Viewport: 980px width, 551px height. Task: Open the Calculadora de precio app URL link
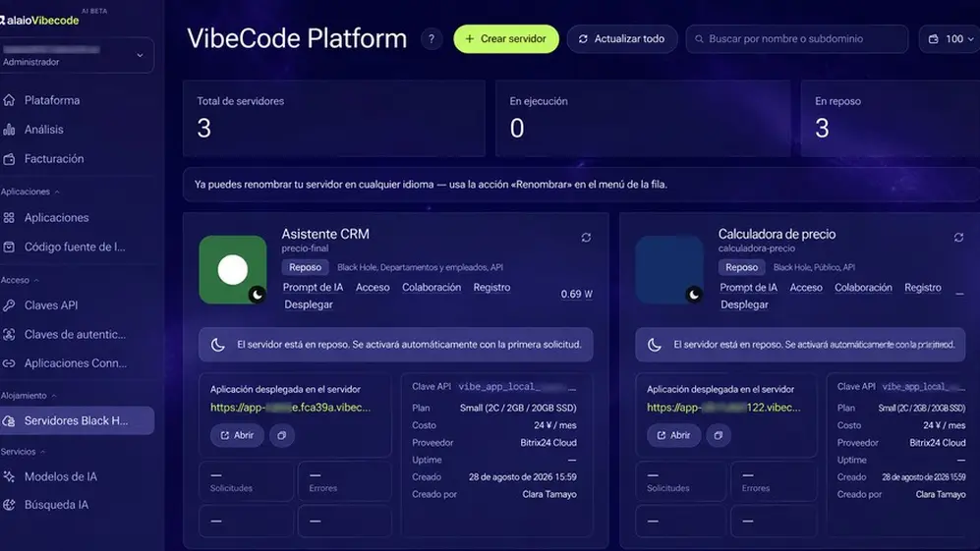723,408
